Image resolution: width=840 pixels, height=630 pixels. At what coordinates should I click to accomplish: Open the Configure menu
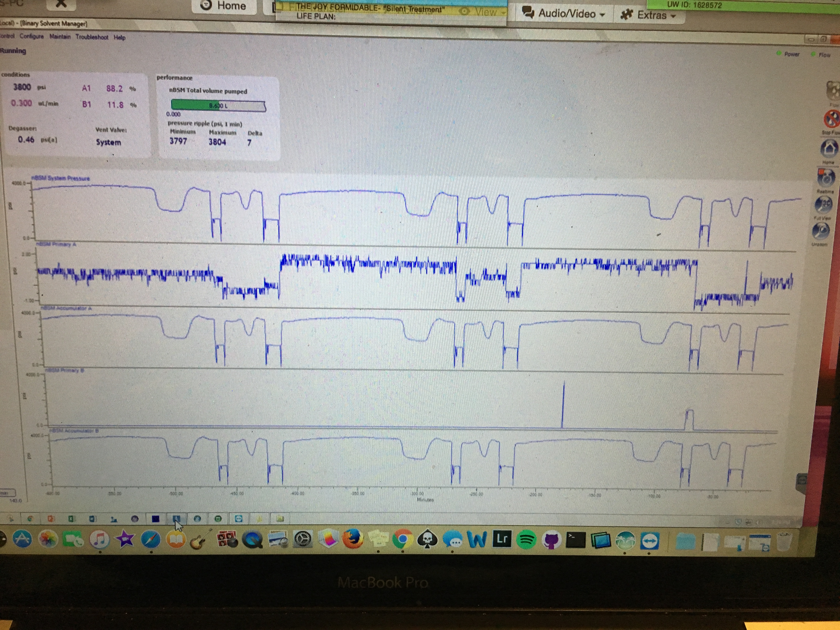[31, 36]
